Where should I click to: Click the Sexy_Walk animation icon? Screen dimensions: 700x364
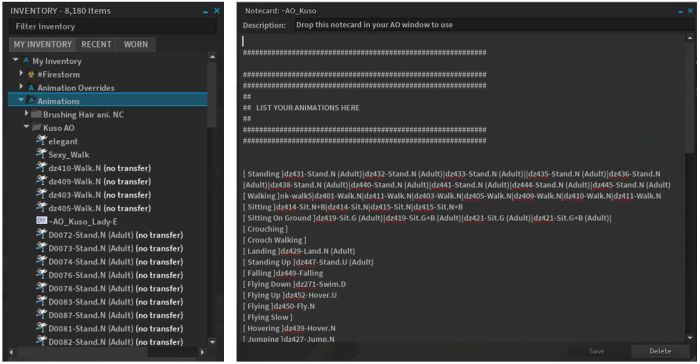coord(41,154)
